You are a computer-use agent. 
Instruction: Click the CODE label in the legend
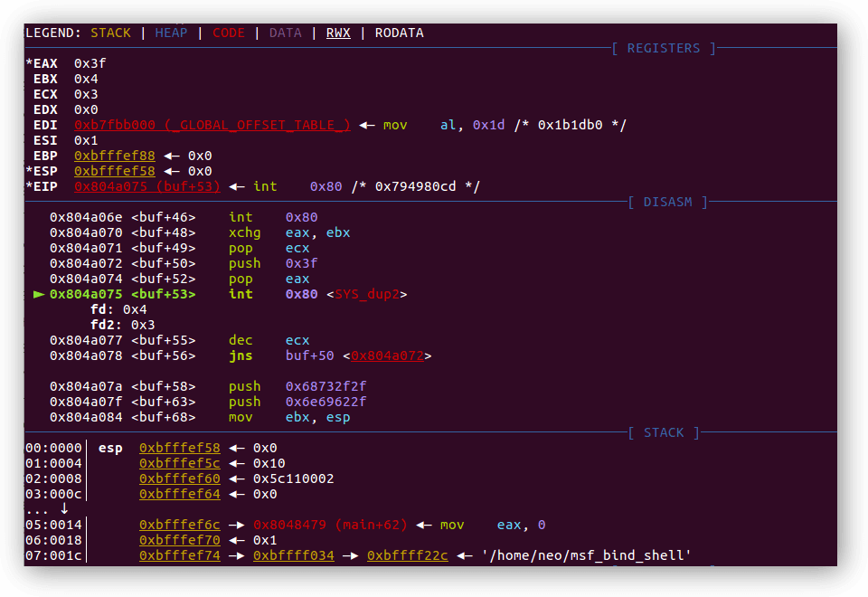[x=228, y=33]
